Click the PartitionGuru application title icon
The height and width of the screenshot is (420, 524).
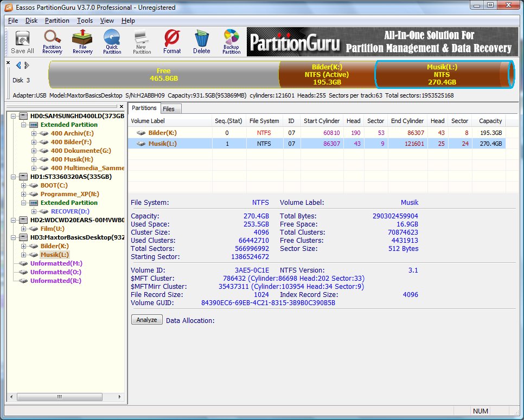(x=9, y=7)
